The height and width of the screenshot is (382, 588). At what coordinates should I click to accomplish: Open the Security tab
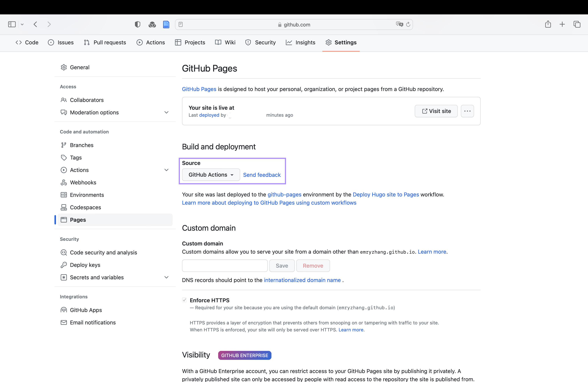pos(260,43)
